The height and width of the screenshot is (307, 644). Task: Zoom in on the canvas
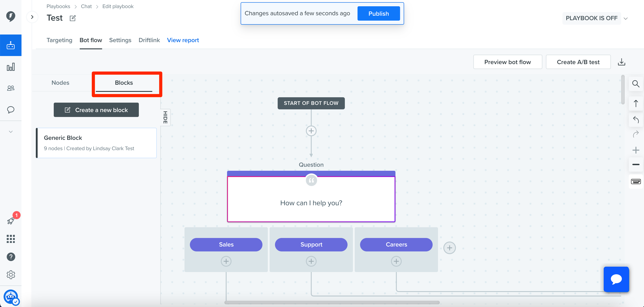636,150
